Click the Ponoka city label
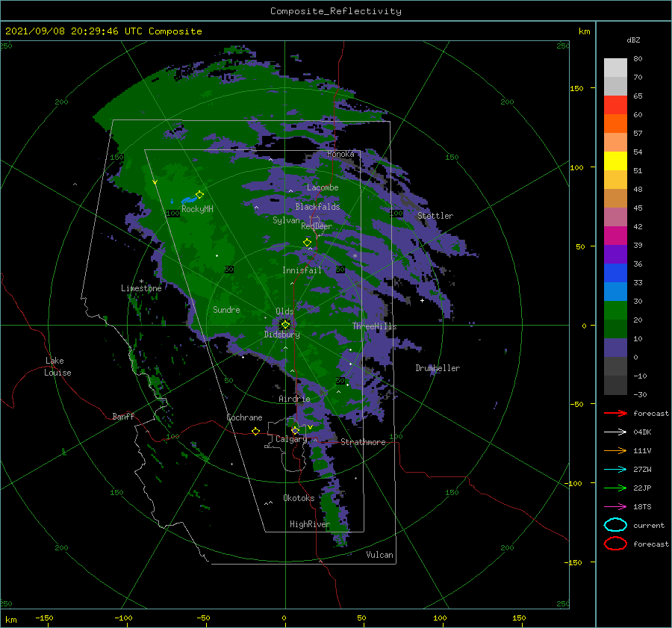This screenshot has width=672, height=628. pos(340,154)
